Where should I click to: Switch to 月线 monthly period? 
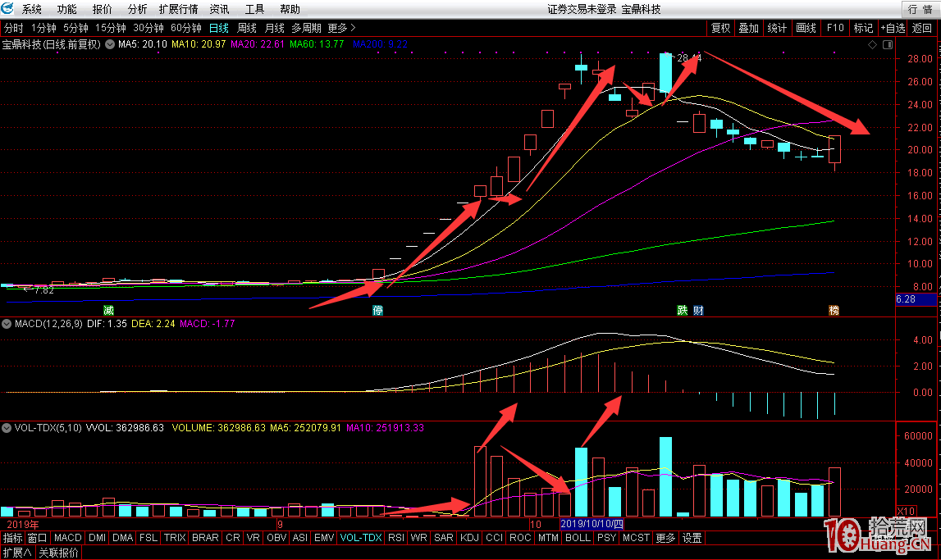point(274,28)
